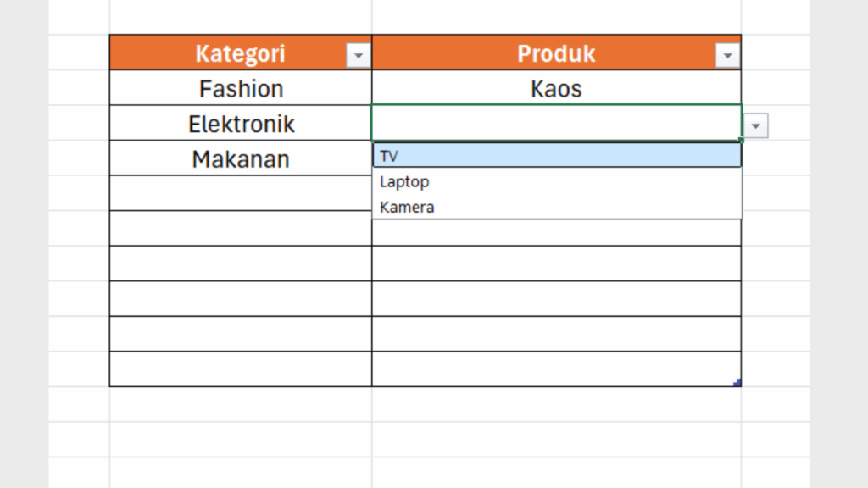Click the active empty Produk cell
868x488 pixels.
click(x=556, y=124)
